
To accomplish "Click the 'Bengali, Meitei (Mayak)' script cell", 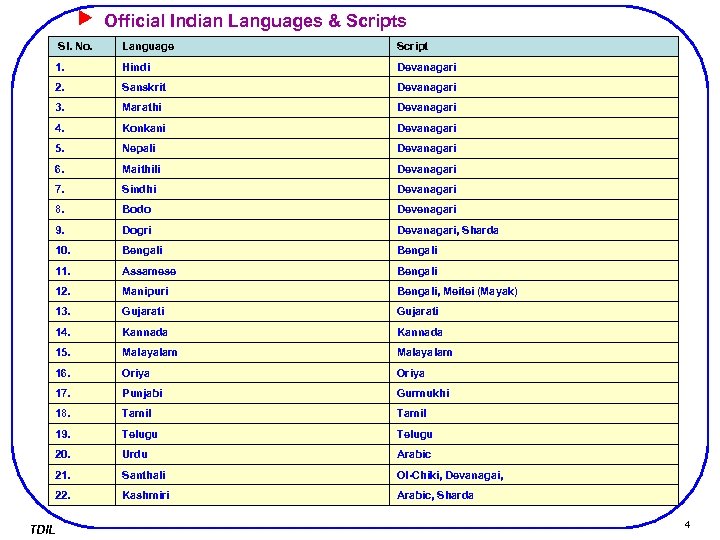I will click(x=534, y=291).
